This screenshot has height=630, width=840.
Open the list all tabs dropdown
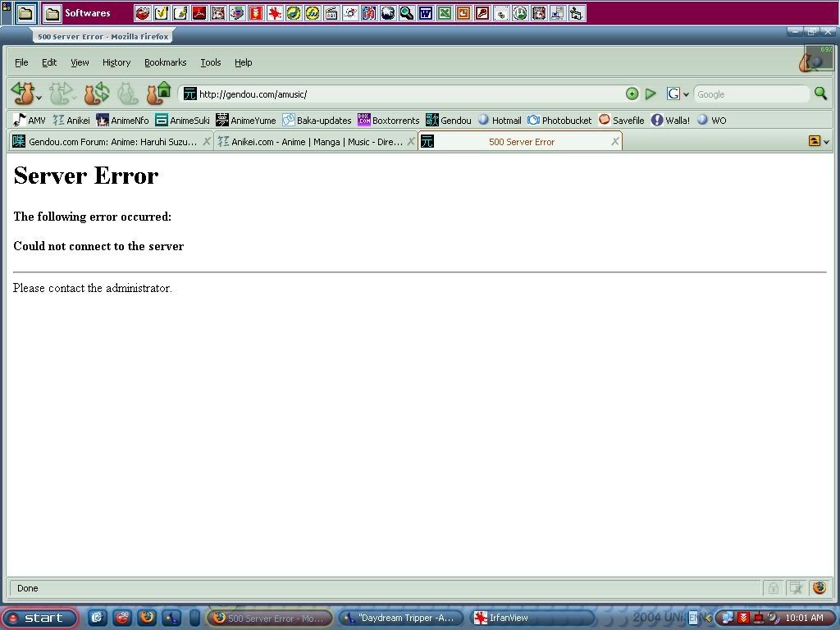825,142
